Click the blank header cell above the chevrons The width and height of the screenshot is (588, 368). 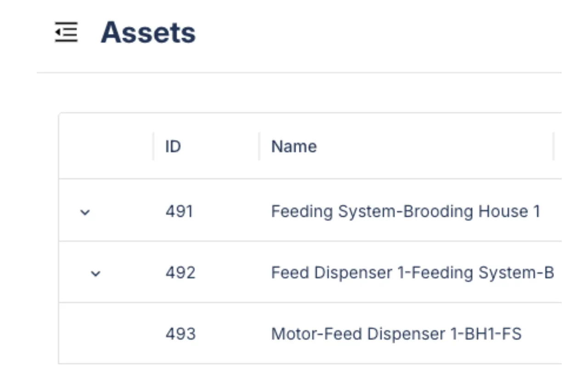point(106,147)
